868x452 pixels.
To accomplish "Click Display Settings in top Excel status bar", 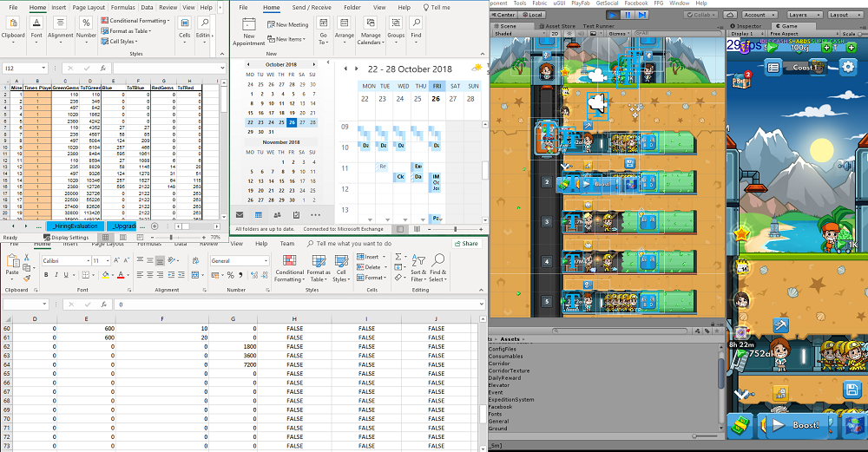I will pyautogui.click(x=66, y=238).
